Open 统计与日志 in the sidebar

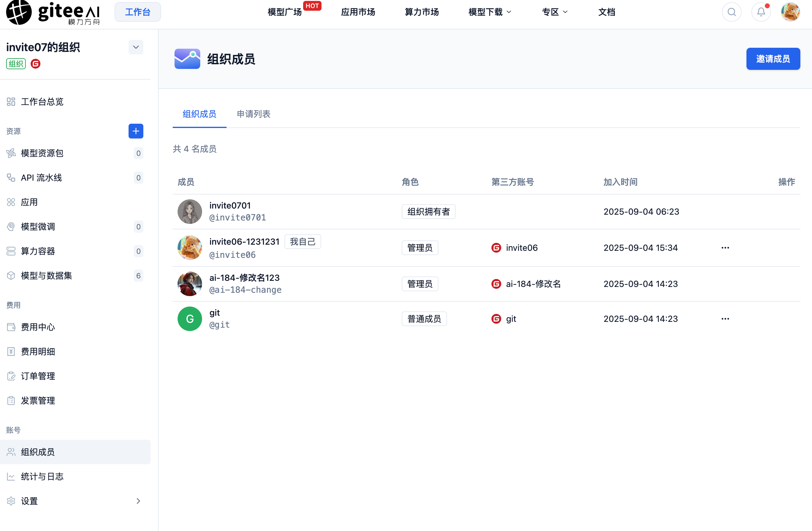[x=75, y=476]
